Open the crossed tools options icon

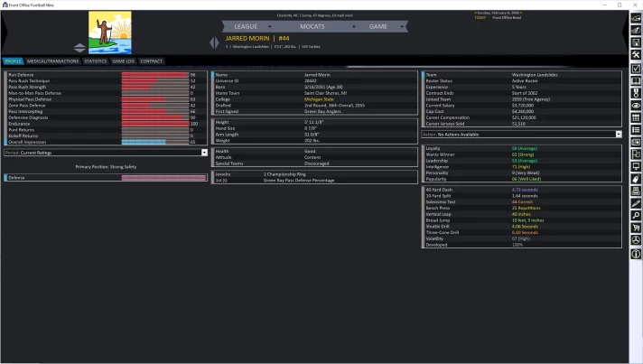(636, 55)
